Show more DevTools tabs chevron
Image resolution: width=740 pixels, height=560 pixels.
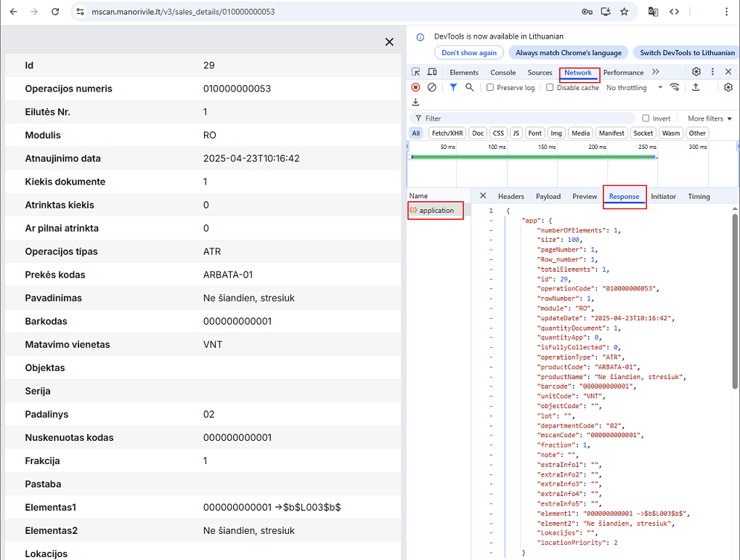pos(656,72)
